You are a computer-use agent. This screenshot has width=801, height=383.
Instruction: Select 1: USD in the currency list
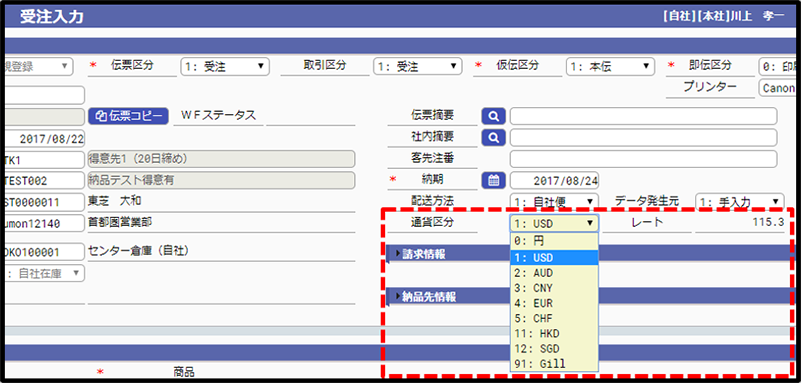coord(554,257)
